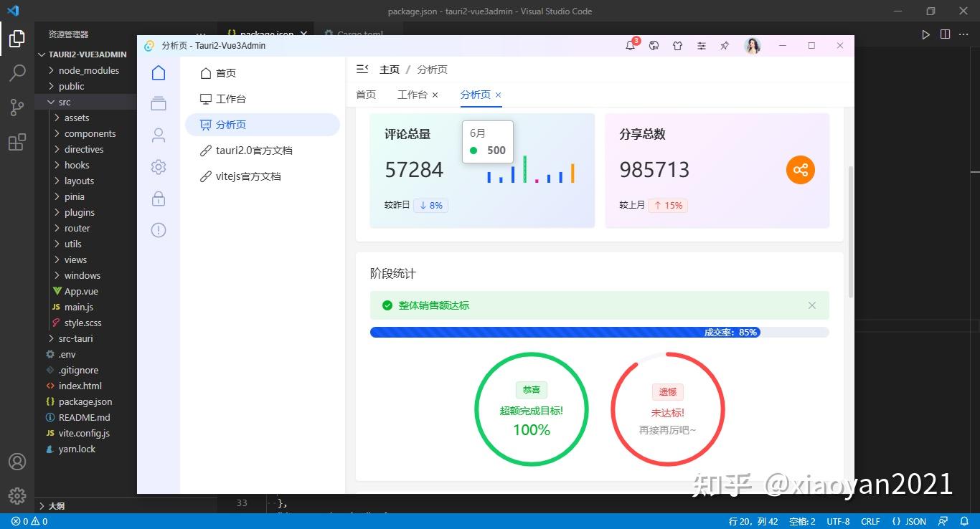Open Source Control in VS Code activity bar
980x529 pixels.
pyautogui.click(x=17, y=107)
